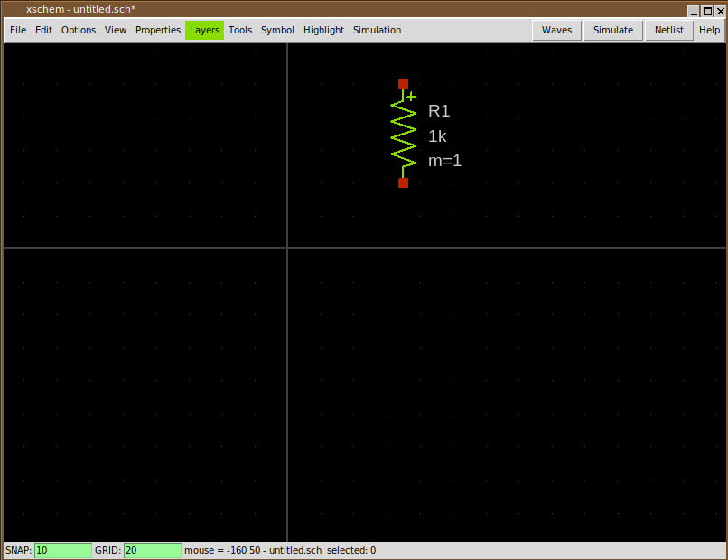Open the Simulation menu
The image size is (728, 560).
click(377, 30)
